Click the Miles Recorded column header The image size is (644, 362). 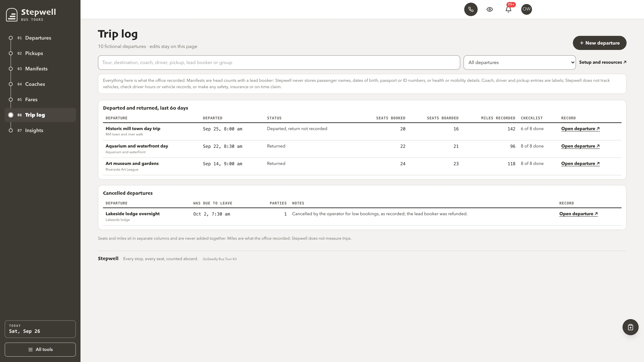click(498, 118)
